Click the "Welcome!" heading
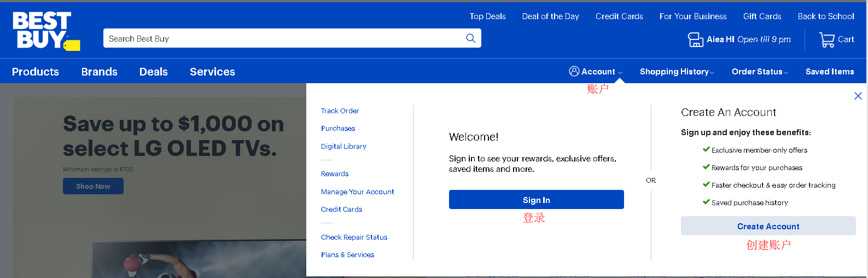The width and height of the screenshot is (868, 278). (474, 137)
